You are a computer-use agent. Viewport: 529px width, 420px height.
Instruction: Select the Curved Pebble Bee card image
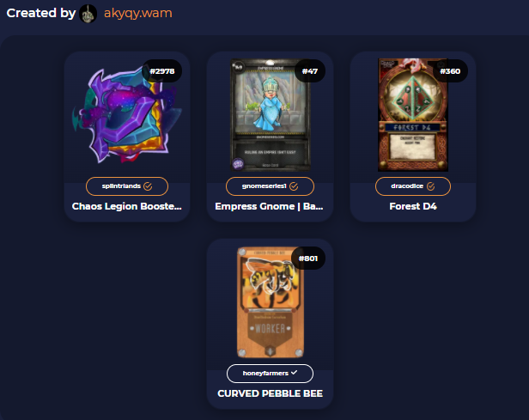pyautogui.click(x=270, y=302)
